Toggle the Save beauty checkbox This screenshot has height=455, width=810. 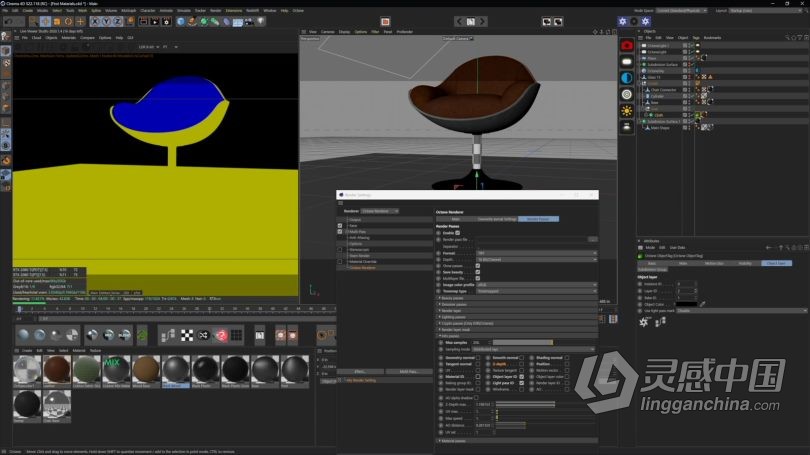(477, 272)
